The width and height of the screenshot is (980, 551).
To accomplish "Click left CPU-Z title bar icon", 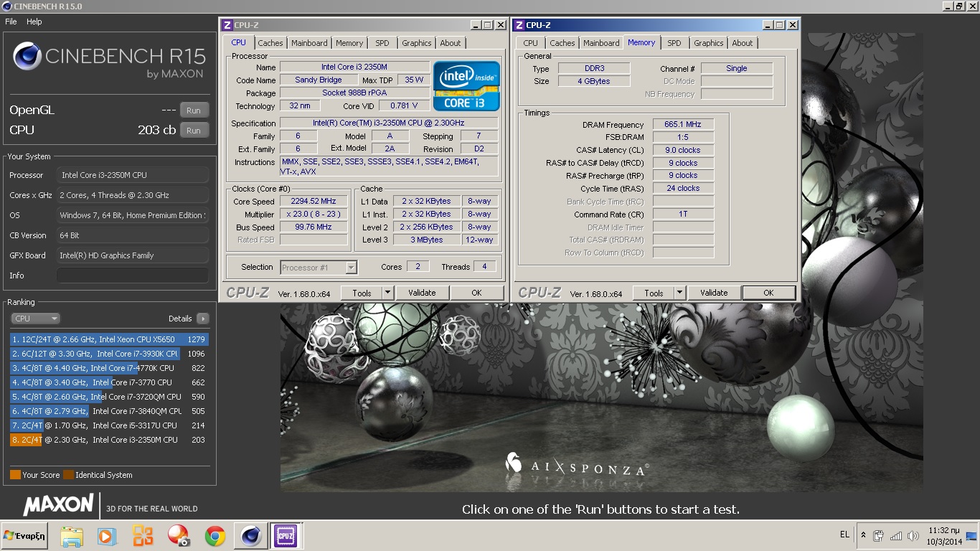I will (227, 25).
